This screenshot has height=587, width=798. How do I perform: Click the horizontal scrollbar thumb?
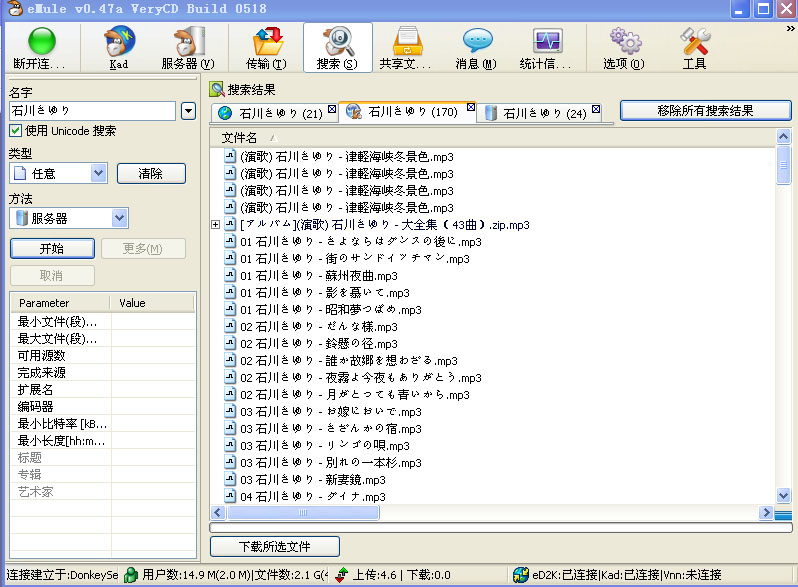pos(303,513)
